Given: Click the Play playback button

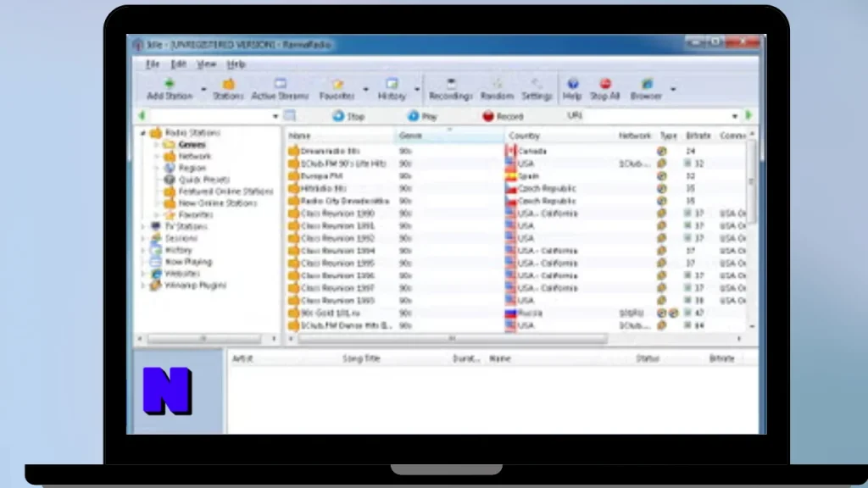Looking at the screenshot, I should pos(422,116).
